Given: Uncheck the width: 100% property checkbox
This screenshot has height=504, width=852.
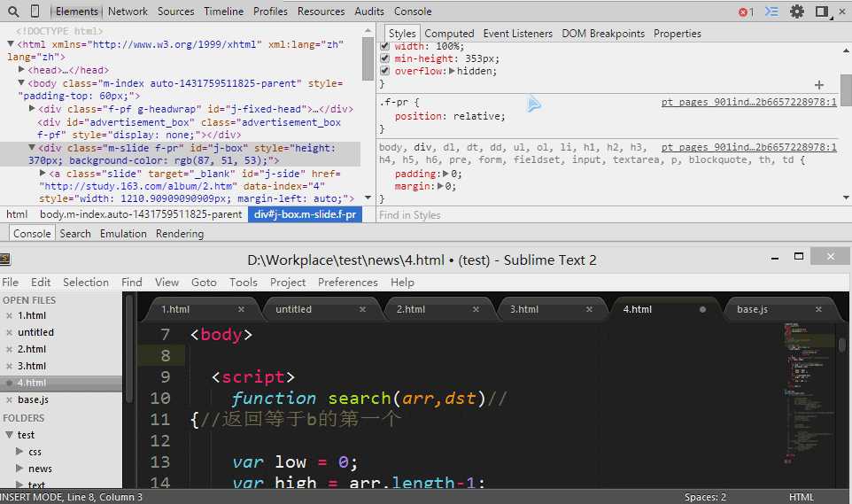Looking at the screenshot, I should click(x=385, y=46).
